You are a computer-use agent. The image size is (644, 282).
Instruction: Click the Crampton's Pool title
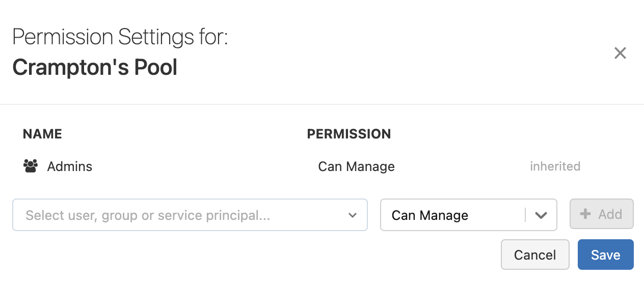(95, 67)
